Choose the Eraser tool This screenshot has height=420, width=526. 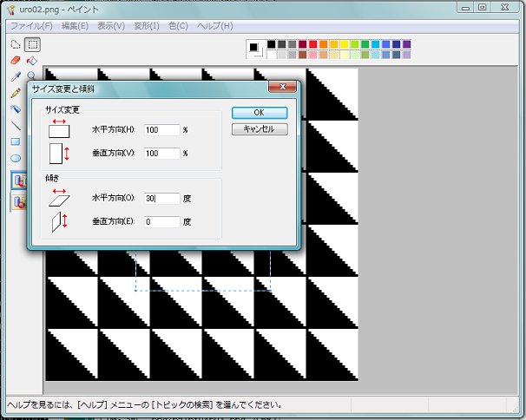point(15,61)
